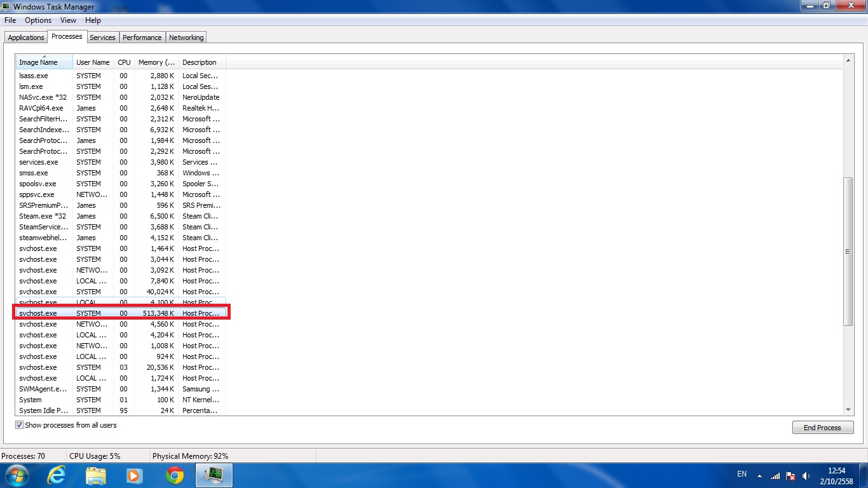Select the NASvc.exe *32 process
This screenshot has height=488, width=868.
121,97
